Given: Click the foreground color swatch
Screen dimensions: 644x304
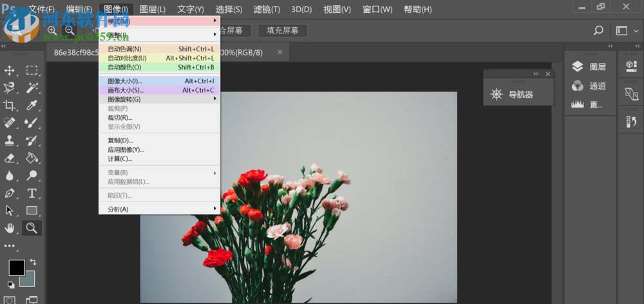Looking at the screenshot, I should (x=16, y=267).
